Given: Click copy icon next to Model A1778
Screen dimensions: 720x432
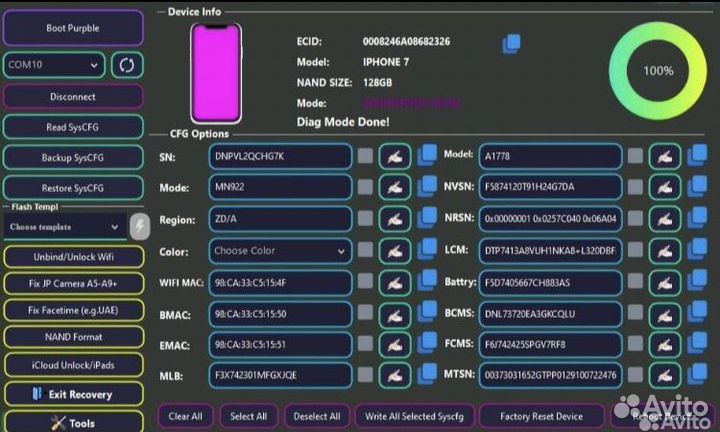Looking at the screenshot, I should pos(697,156).
